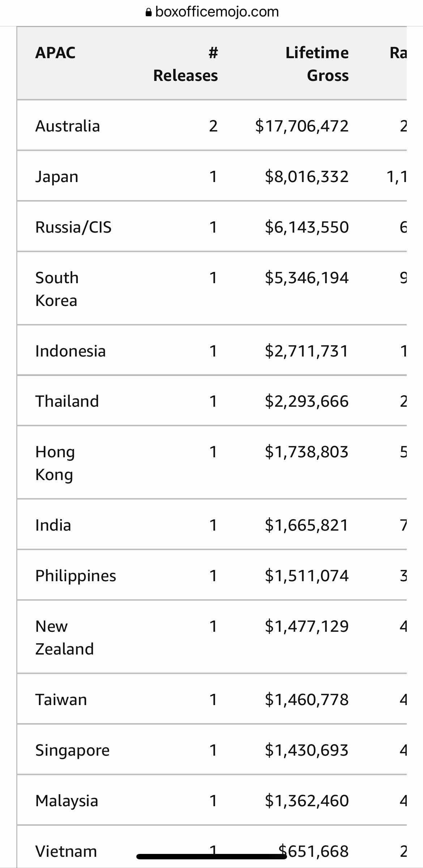The width and height of the screenshot is (423, 868).
Task: Open the South Korea country link
Action: 57,289
